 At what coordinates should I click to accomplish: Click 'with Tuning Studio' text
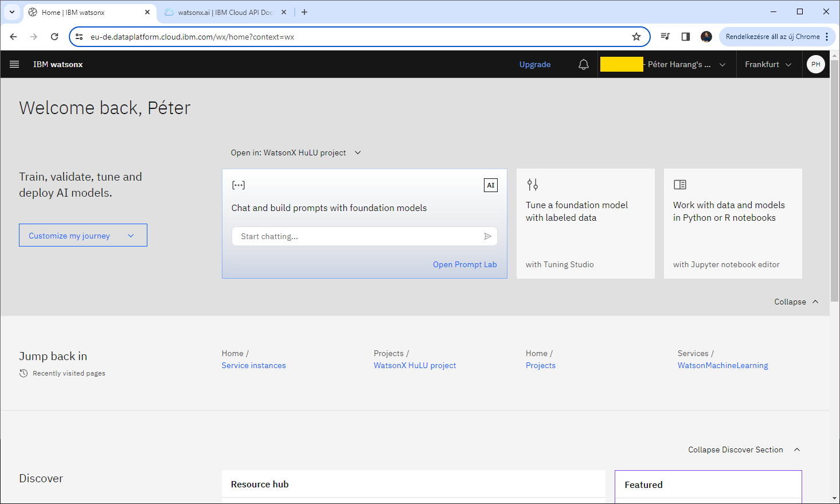point(560,264)
